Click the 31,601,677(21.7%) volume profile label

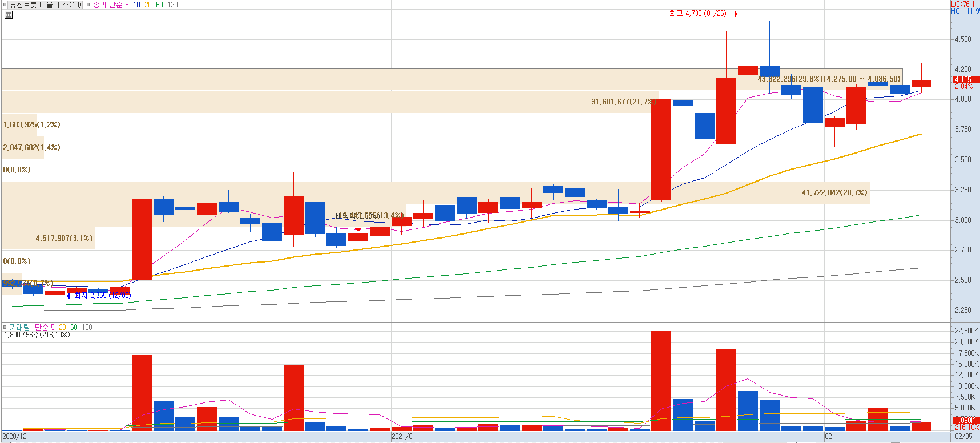click(x=624, y=102)
